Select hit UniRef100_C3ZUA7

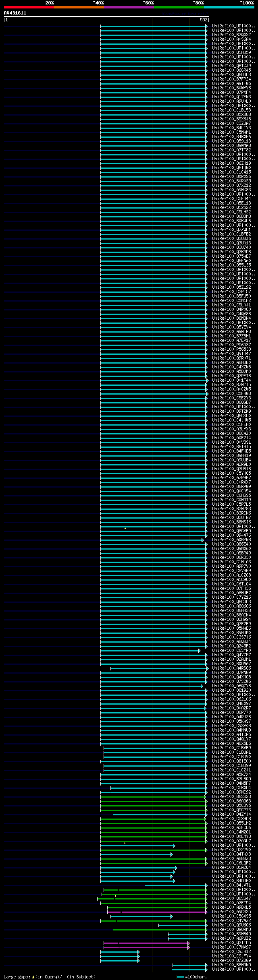coord(231,124)
